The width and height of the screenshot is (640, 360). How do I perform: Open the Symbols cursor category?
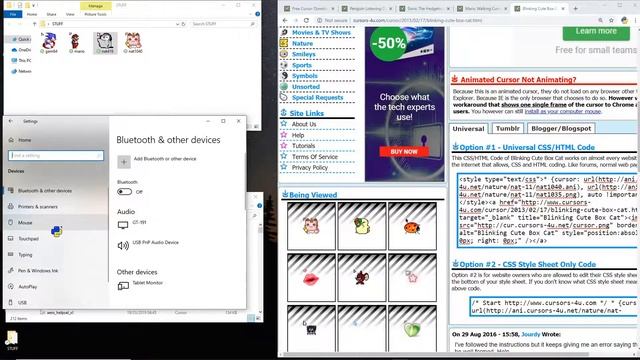pyautogui.click(x=304, y=76)
